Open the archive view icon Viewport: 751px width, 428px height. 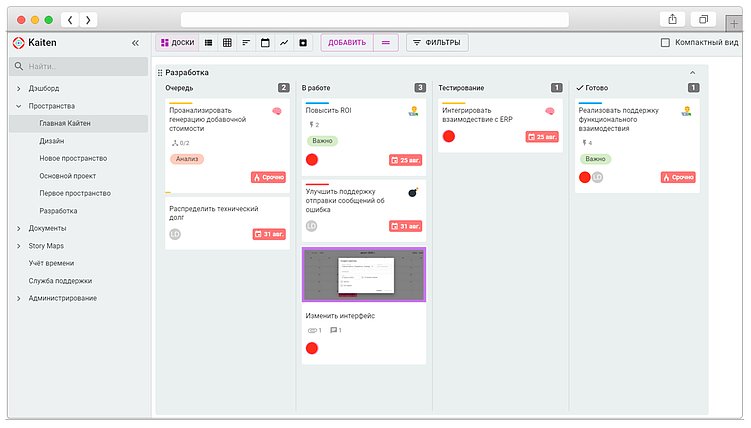coord(302,43)
